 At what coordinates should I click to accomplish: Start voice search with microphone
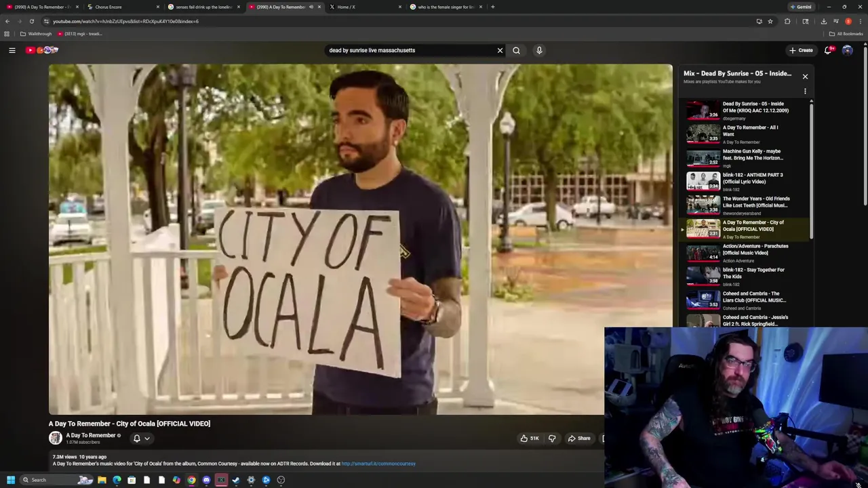[x=539, y=50]
